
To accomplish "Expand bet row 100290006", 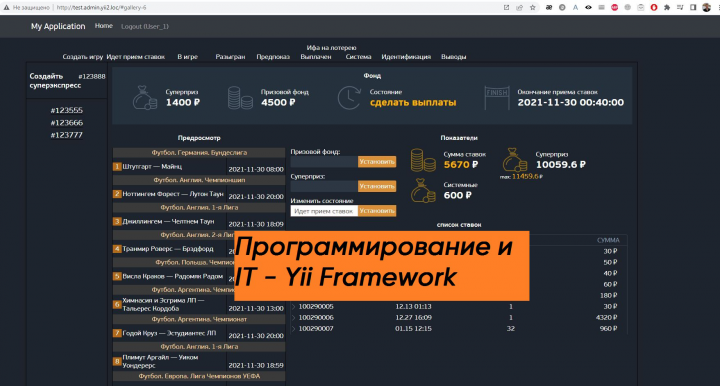I will tap(294, 318).
